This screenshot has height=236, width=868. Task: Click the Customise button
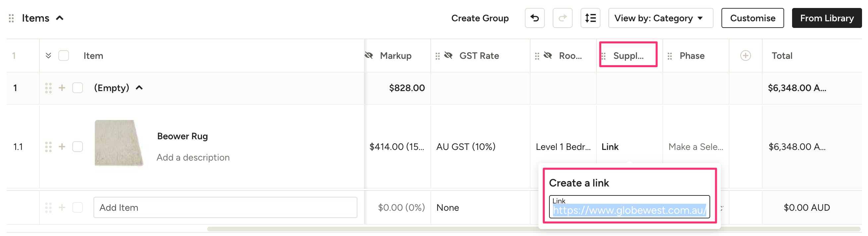click(752, 18)
